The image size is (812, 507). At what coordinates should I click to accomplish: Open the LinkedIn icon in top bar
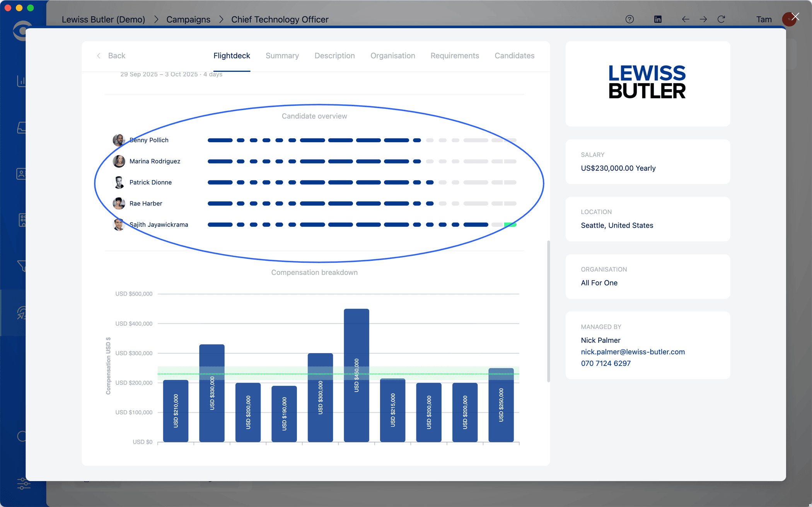[658, 19]
